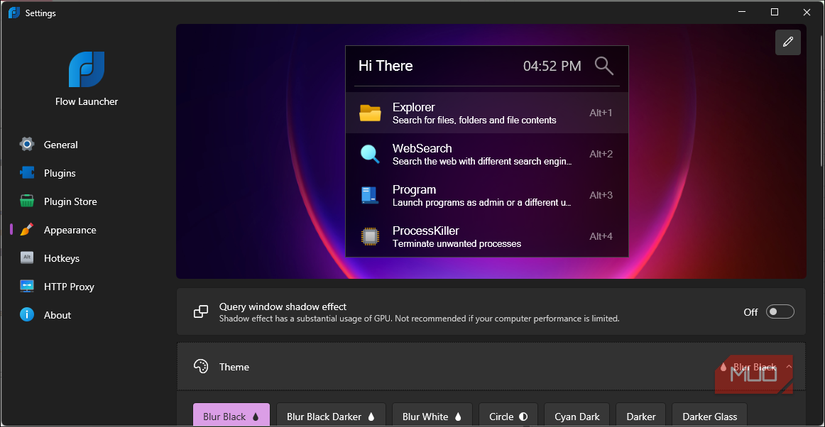Click the General gear icon
Screen dimensions: 825x427
[x=27, y=144]
